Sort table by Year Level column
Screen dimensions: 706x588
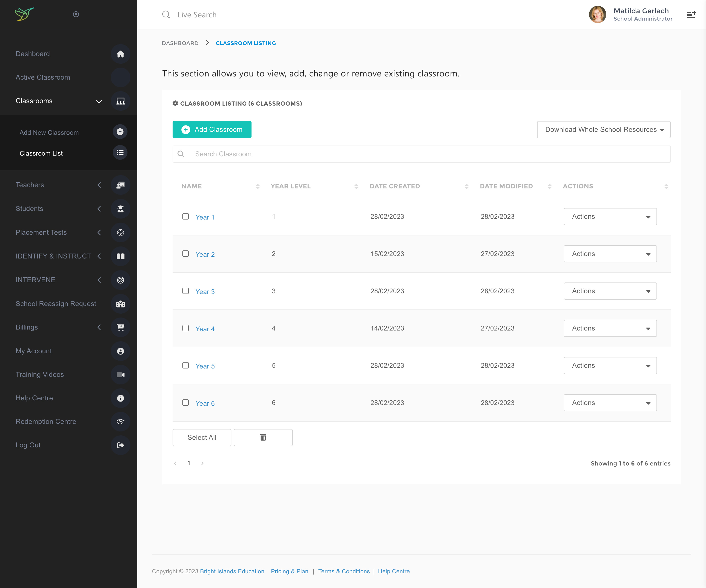pos(290,186)
